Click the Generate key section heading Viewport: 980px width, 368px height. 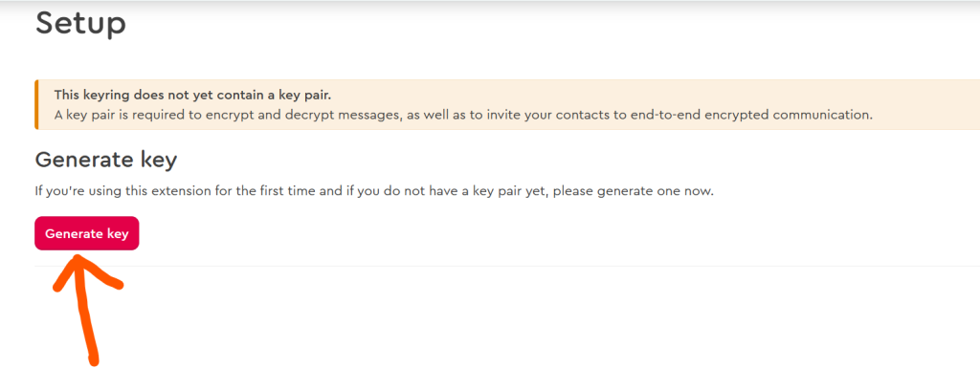[x=106, y=161]
